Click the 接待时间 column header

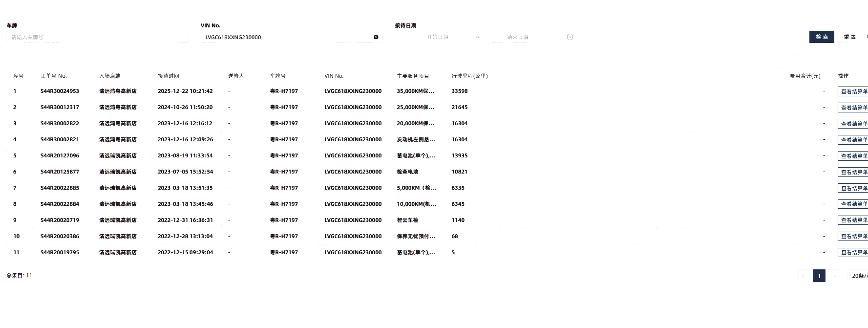coord(168,76)
